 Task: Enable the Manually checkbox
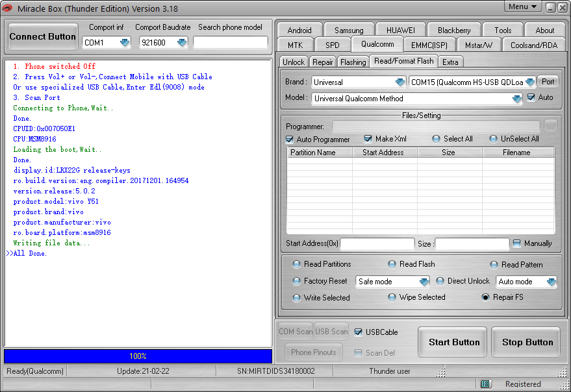516,243
